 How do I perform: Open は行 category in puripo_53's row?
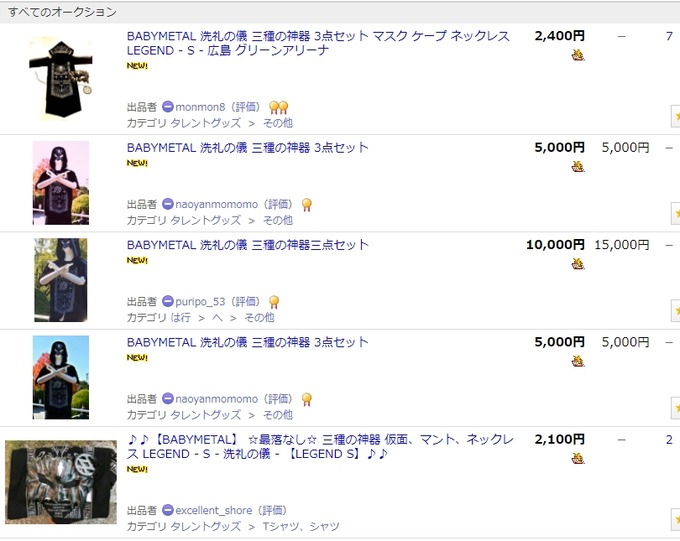(x=180, y=318)
